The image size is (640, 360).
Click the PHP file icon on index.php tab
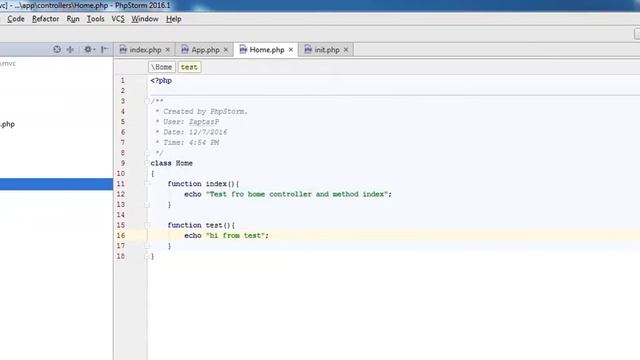[x=123, y=49]
